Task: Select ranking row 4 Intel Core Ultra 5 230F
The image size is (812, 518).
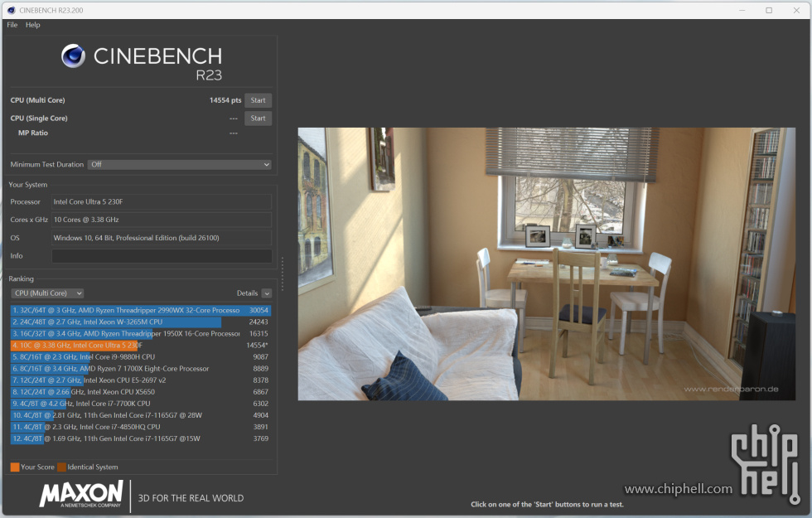Action: pyautogui.click(x=140, y=345)
